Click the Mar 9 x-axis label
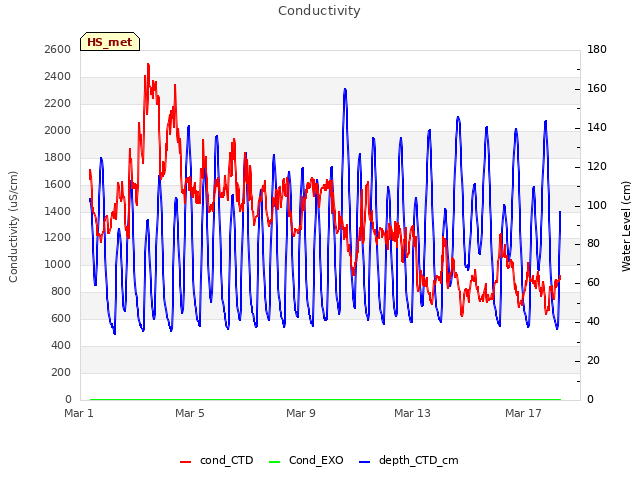Image resolution: width=640 pixels, height=480 pixels. tap(301, 413)
